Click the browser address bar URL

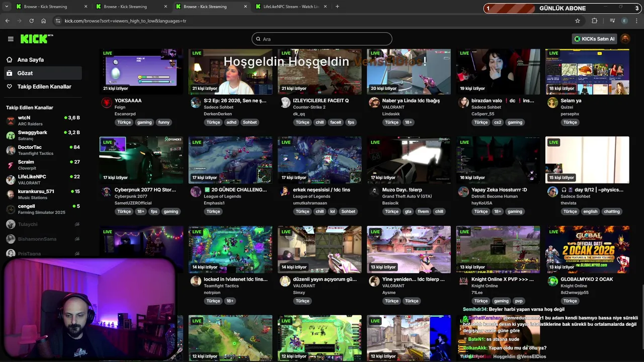pos(125,21)
